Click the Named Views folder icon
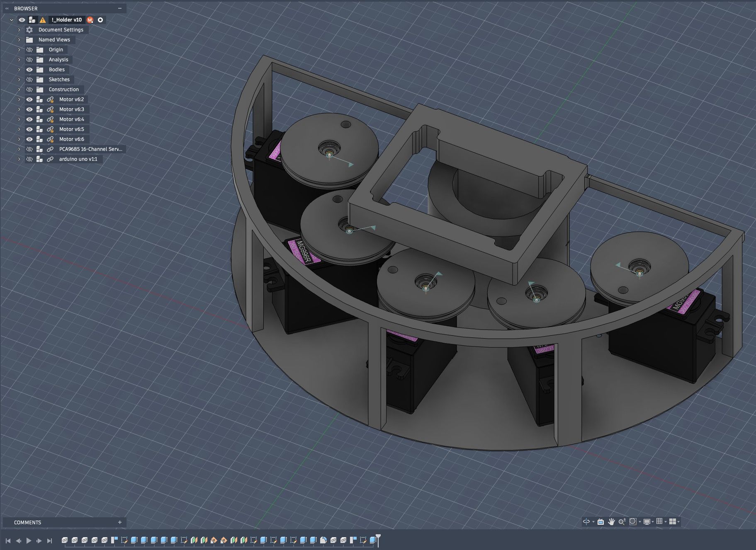This screenshot has width=756, height=550. [x=29, y=40]
